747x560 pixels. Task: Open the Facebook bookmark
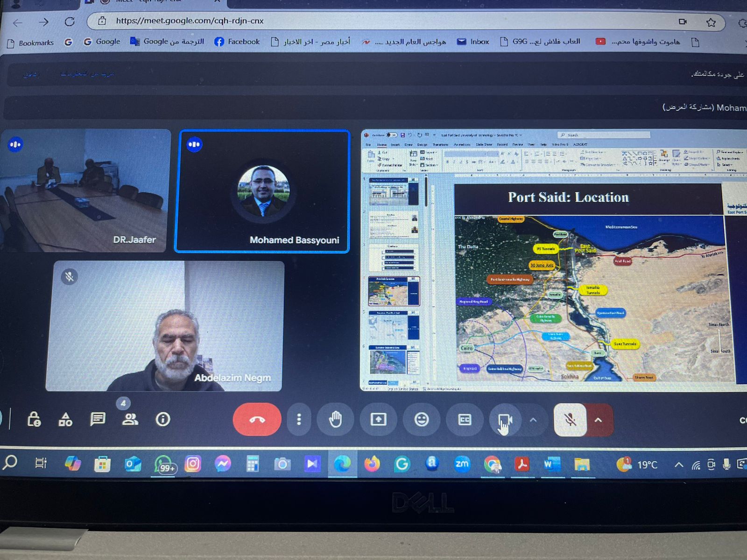(237, 42)
